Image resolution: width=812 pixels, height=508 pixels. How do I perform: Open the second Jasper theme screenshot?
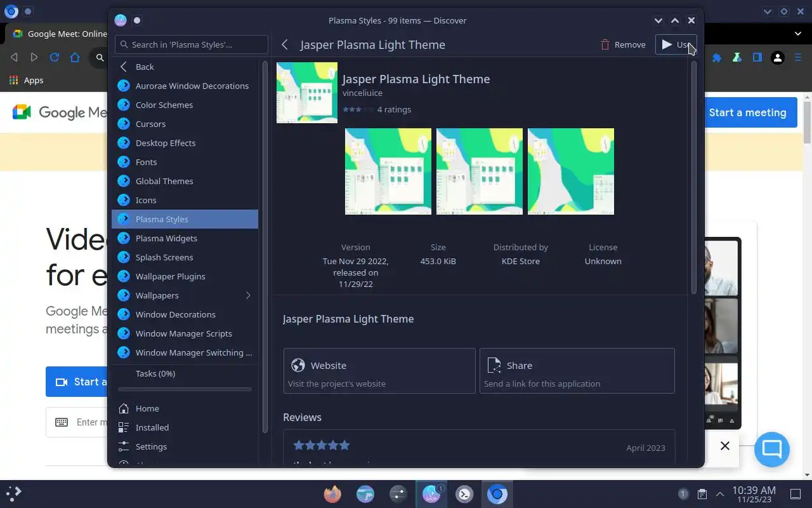(x=480, y=171)
